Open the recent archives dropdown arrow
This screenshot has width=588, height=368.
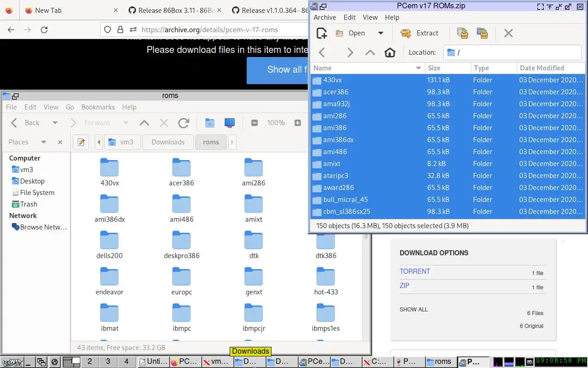click(x=380, y=33)
